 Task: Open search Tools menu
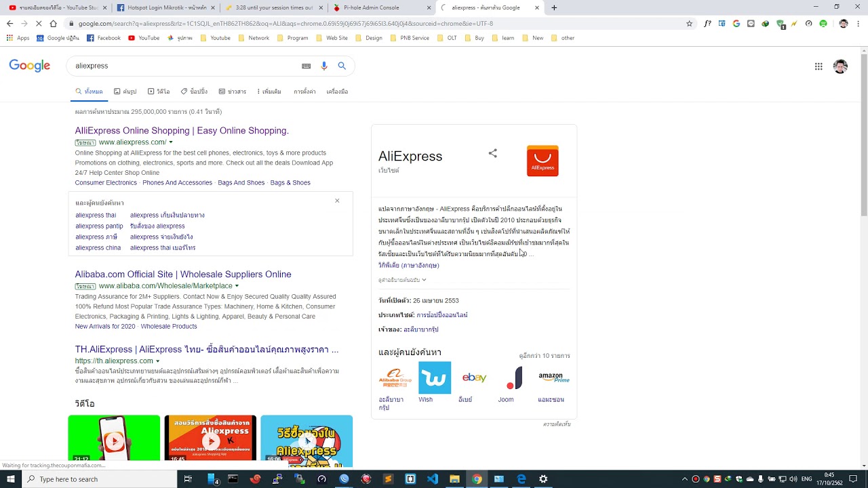337,91
